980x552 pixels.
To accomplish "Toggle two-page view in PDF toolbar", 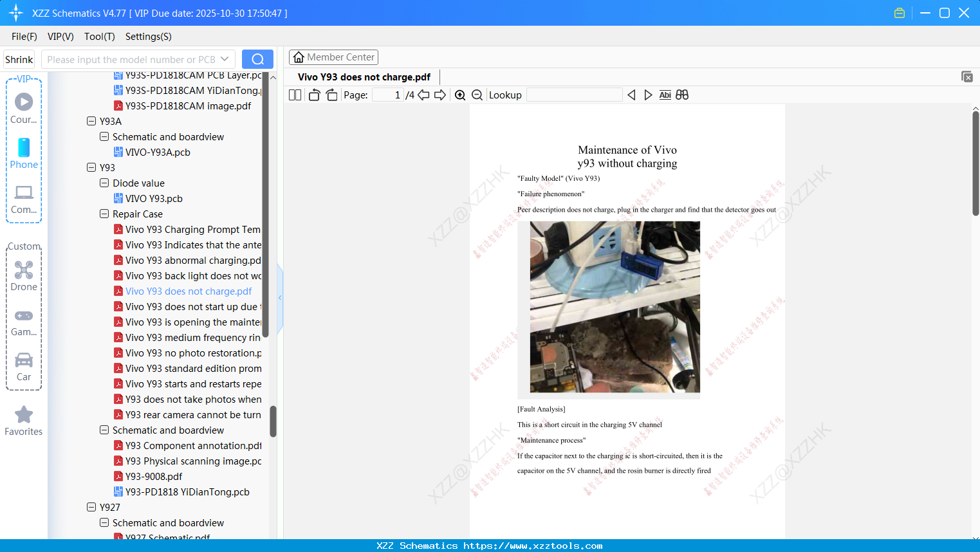I will (295, 95).
